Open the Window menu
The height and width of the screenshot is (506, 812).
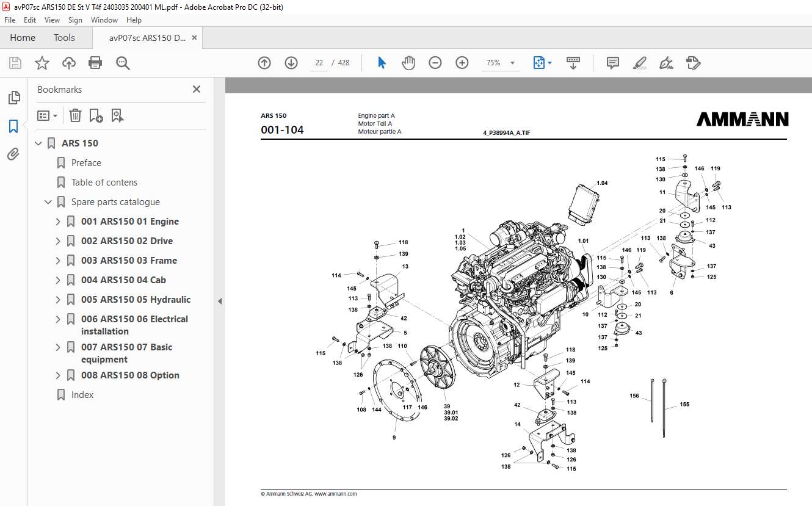(x=104, y=20)
